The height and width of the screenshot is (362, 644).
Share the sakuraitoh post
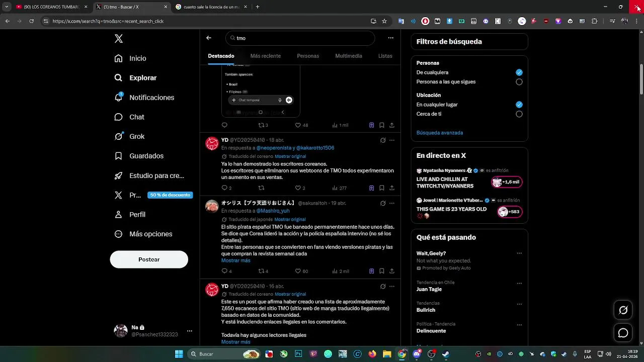(392, 271)
